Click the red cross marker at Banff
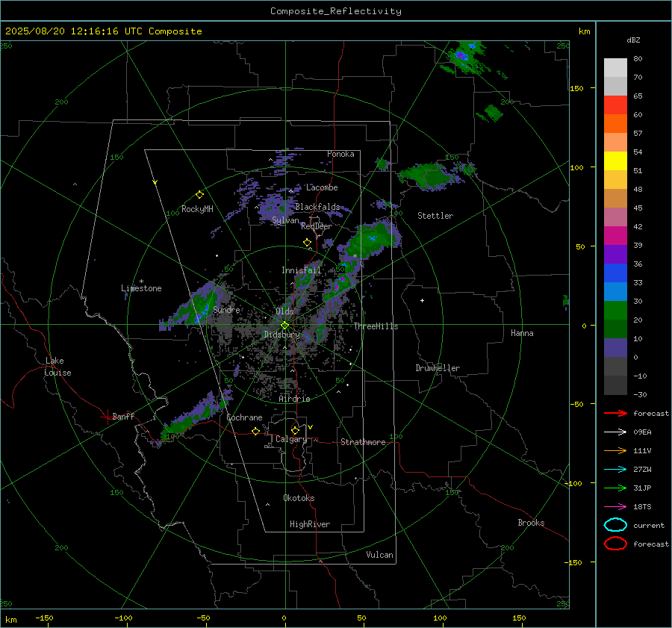The width and height of the screenshot is (672, 628). point(107,417)
